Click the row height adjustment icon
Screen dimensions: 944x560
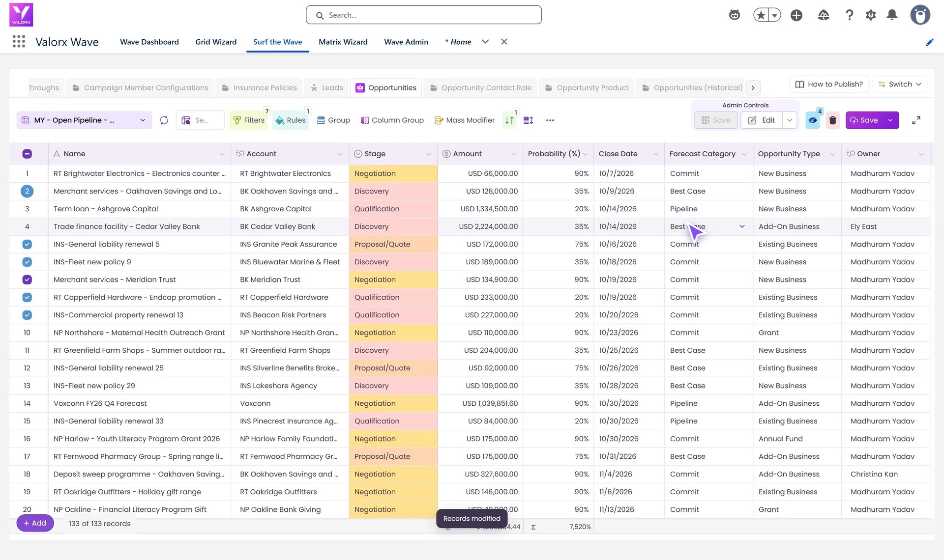point(529,120)
